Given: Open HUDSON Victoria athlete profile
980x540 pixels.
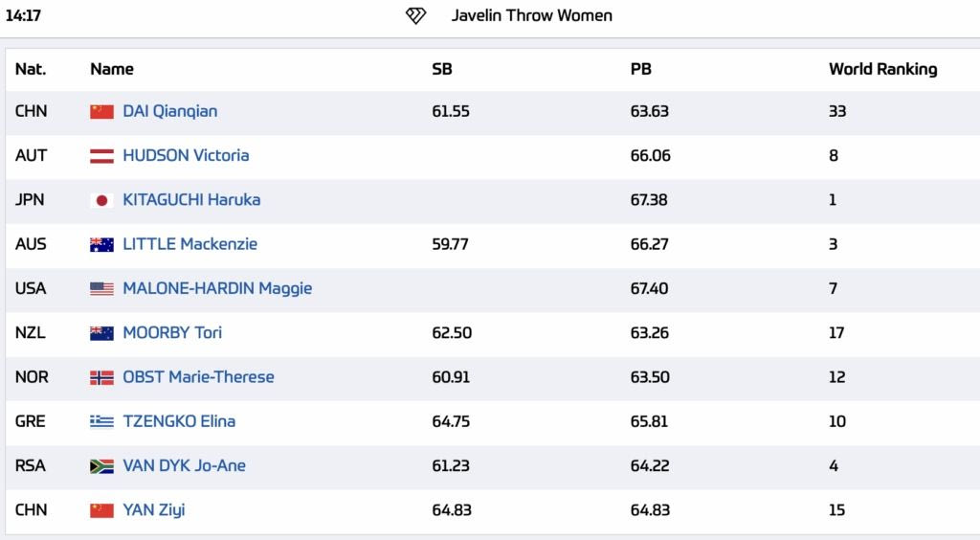Looking at the screenshot, I should pos(186,155).
